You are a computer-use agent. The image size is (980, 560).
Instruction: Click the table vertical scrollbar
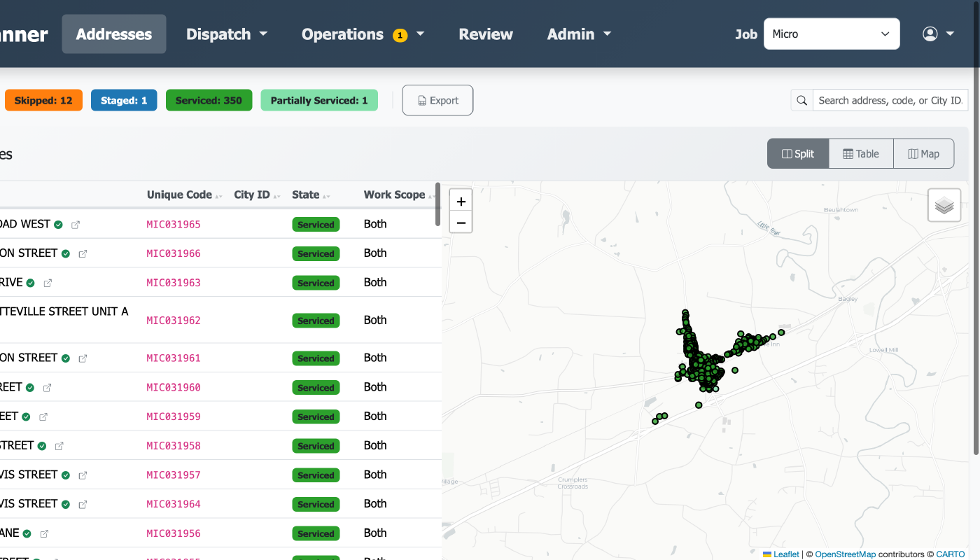tap(438, 204)
